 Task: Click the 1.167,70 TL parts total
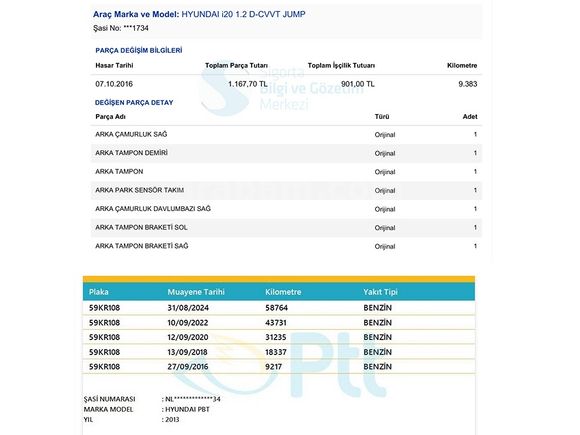click(x=247, y=84)
